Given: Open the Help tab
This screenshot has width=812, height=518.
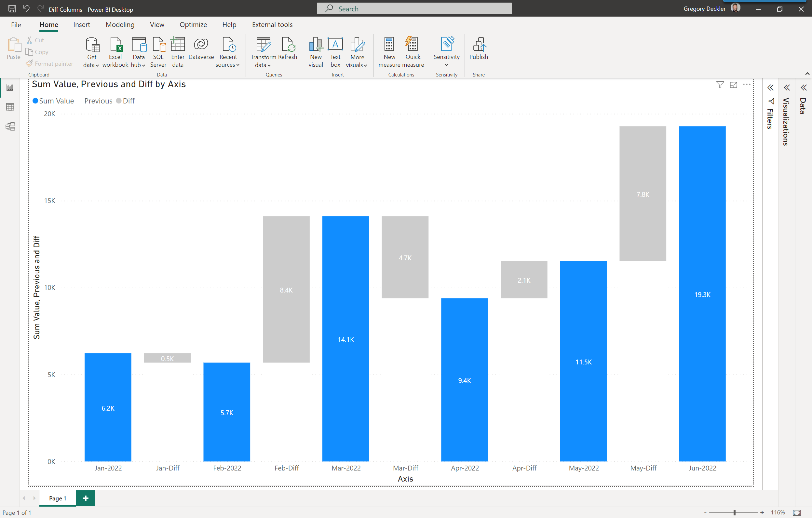Looking at the screenshot, I should pos(229,25).
